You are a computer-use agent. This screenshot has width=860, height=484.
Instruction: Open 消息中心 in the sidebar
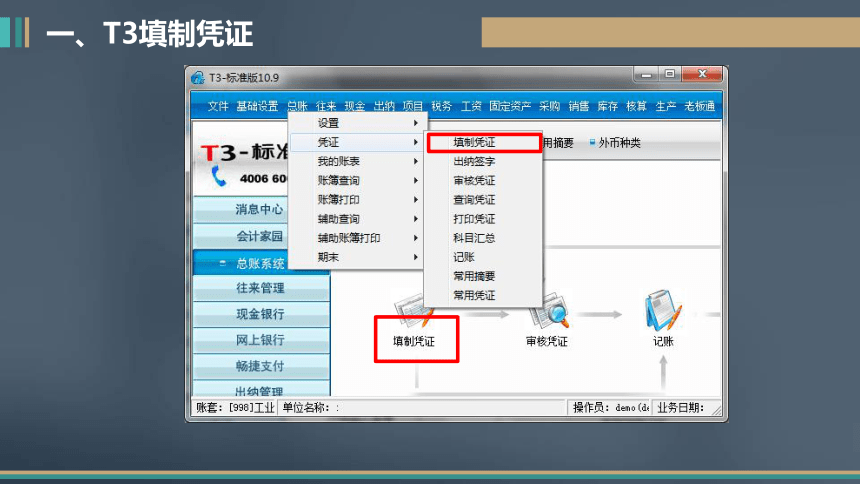click(241, 209)
